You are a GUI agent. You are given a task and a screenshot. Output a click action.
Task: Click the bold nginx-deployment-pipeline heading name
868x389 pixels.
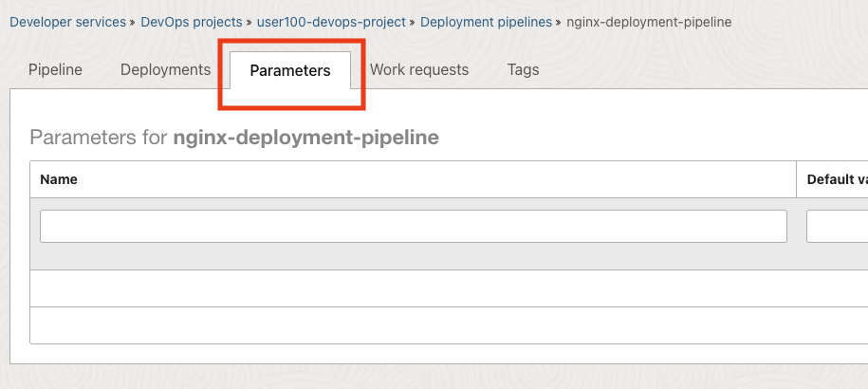coord(305,138)
